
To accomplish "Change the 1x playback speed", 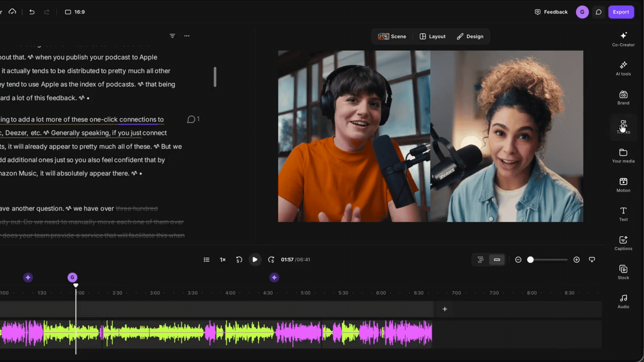I will click(x=223, y=260).
